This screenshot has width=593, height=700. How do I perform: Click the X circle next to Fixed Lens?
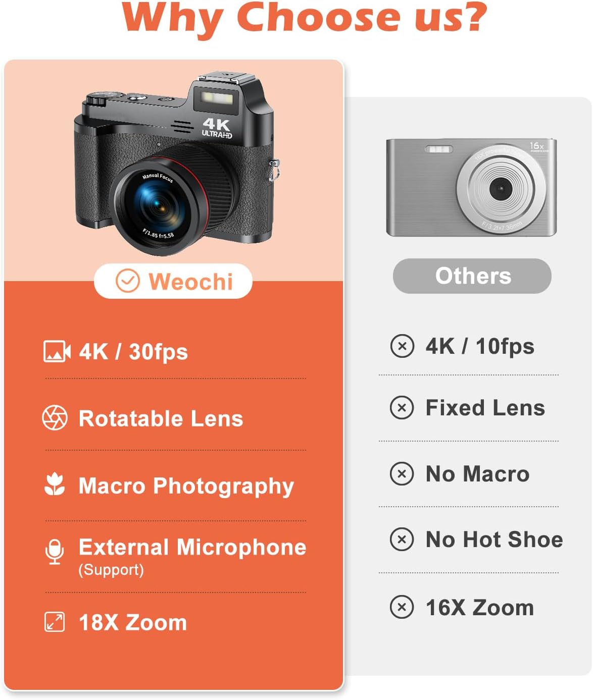[402, 407]
